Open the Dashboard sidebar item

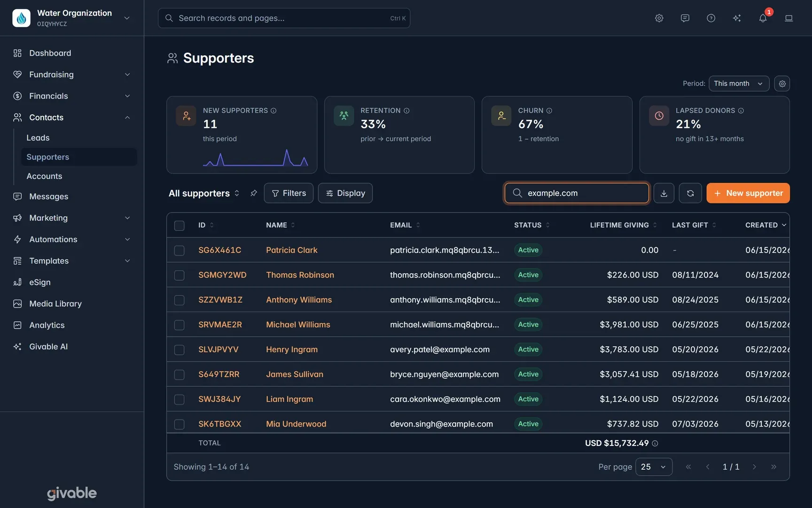click(x=72, y=53)
